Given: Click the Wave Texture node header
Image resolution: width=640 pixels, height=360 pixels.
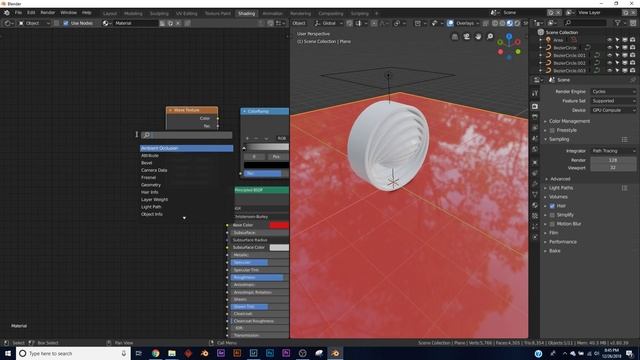Looking at the screenshot, I should (192, 110).
